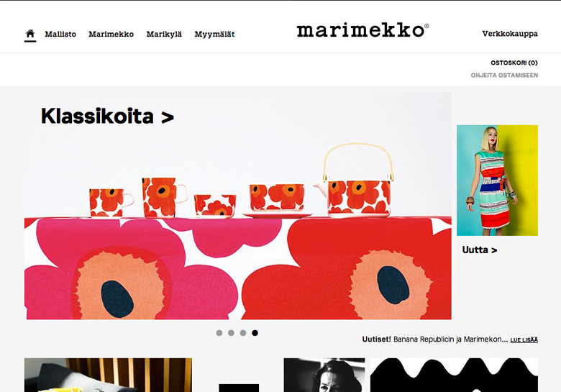Screen dimensions: 561x392
Task: Open Ohjeita ostamiseen help link
Action: click(504, 75)
